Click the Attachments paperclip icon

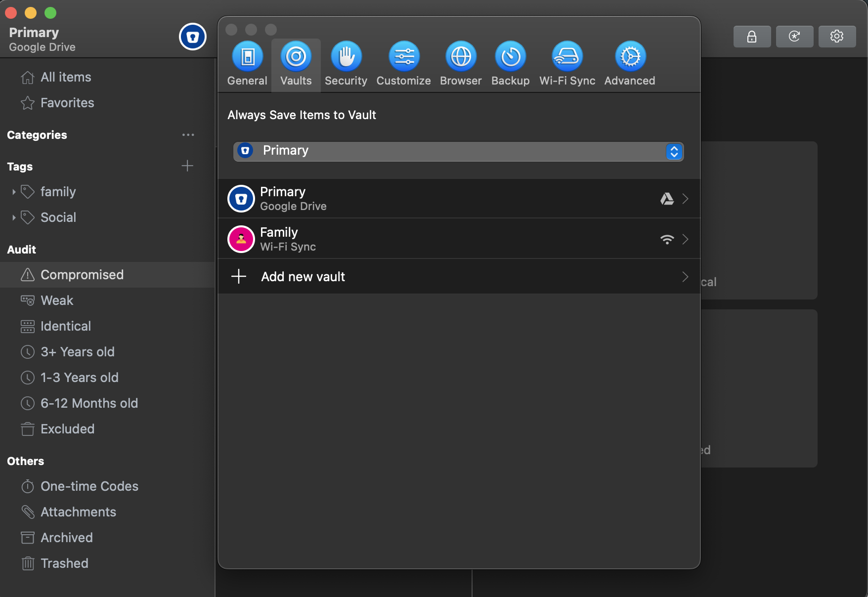[28, 512]
